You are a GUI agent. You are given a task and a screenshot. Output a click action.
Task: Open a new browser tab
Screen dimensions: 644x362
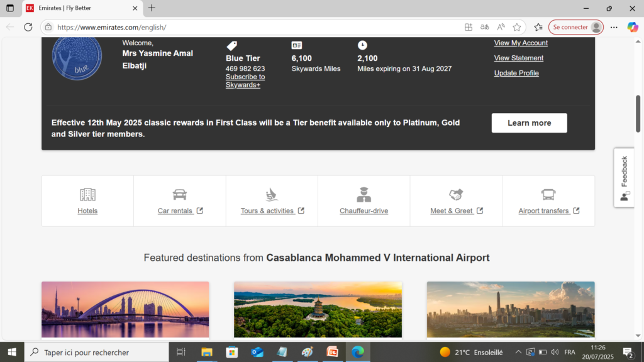click(x=152, y=8)
